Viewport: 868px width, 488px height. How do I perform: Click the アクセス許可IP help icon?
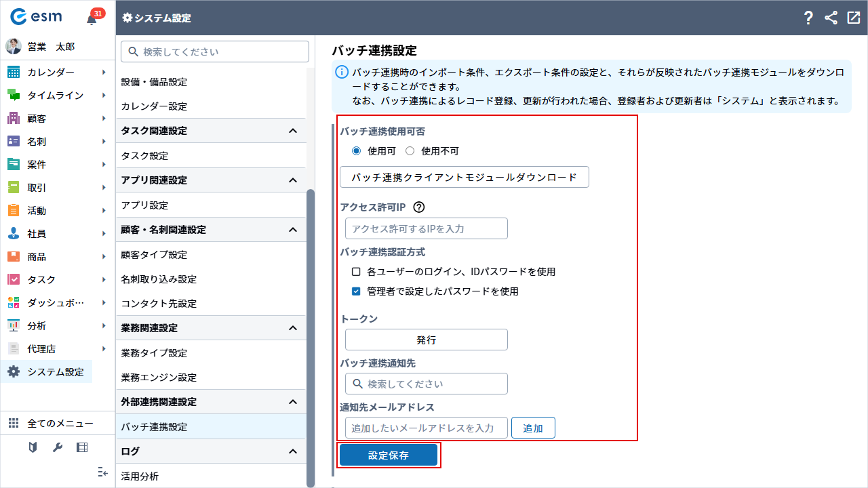coord(418,207)
